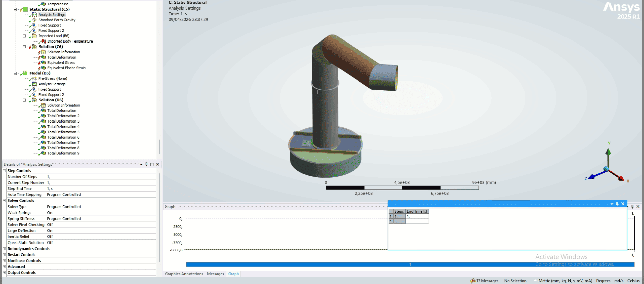Click the Standard Earth Gravity icon

coord(34,20)
